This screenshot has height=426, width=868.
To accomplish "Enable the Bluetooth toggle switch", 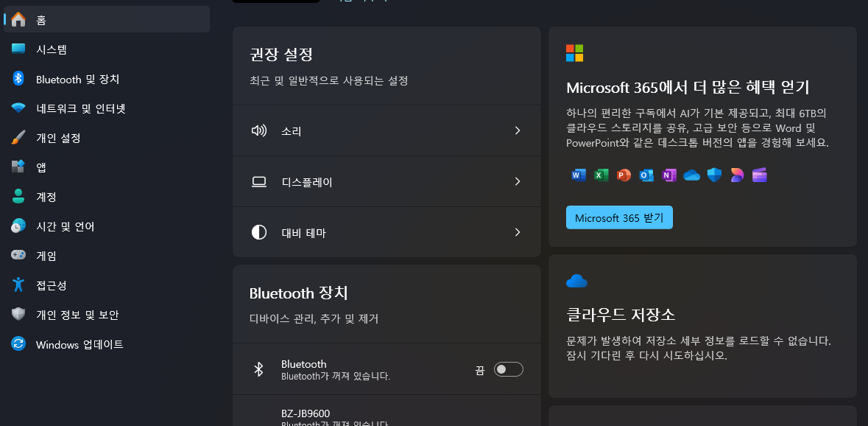I will pyautogui.click(x=508, y=369).
